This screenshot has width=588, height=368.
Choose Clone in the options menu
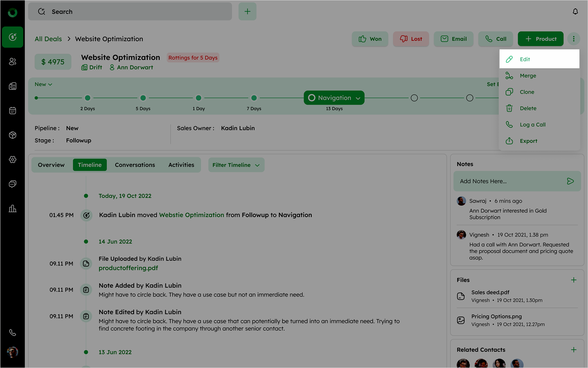pyautogui.click(x=527, y=92)
